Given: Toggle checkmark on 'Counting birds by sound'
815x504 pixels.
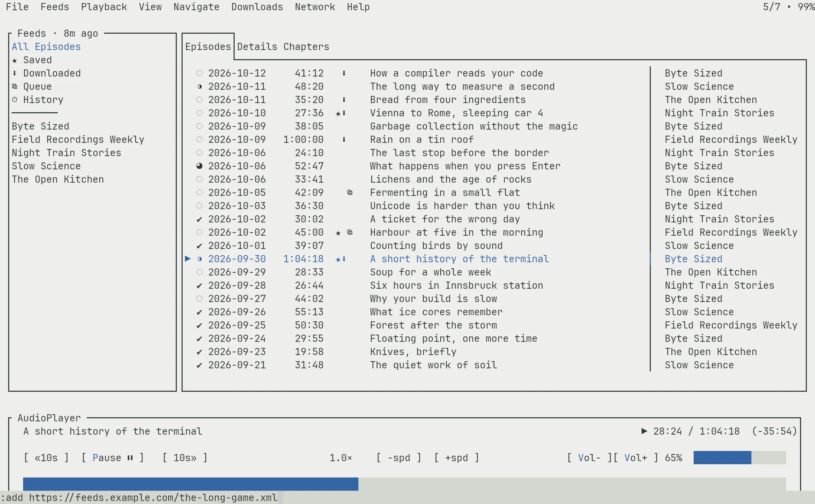Looking at the screenshot, I should tap(200, 246).
